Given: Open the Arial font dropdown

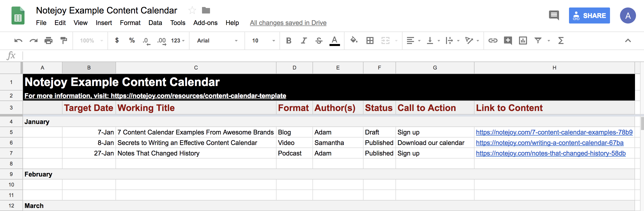Looking at the screenshot, I should (217, 40).
